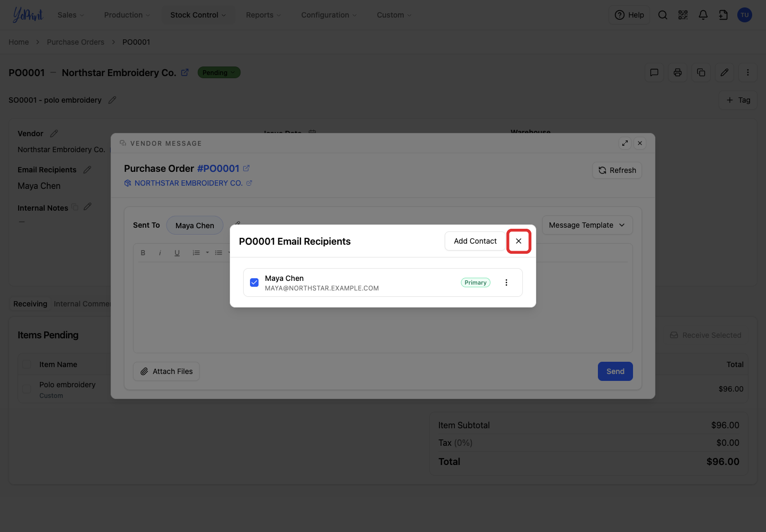This screenshot has width=766, height=532.
Task: Toggle bold formatting in message editor
Action: [143, 253]
